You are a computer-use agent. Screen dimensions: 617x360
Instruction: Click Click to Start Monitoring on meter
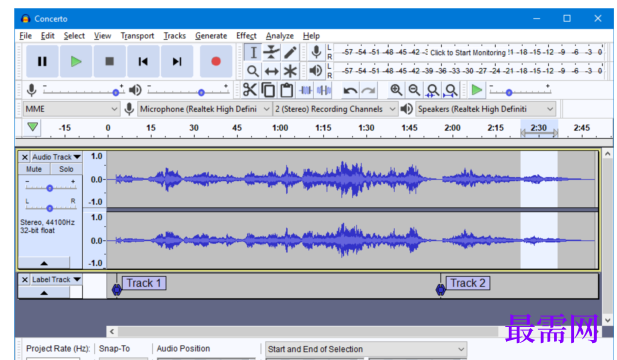467,52
